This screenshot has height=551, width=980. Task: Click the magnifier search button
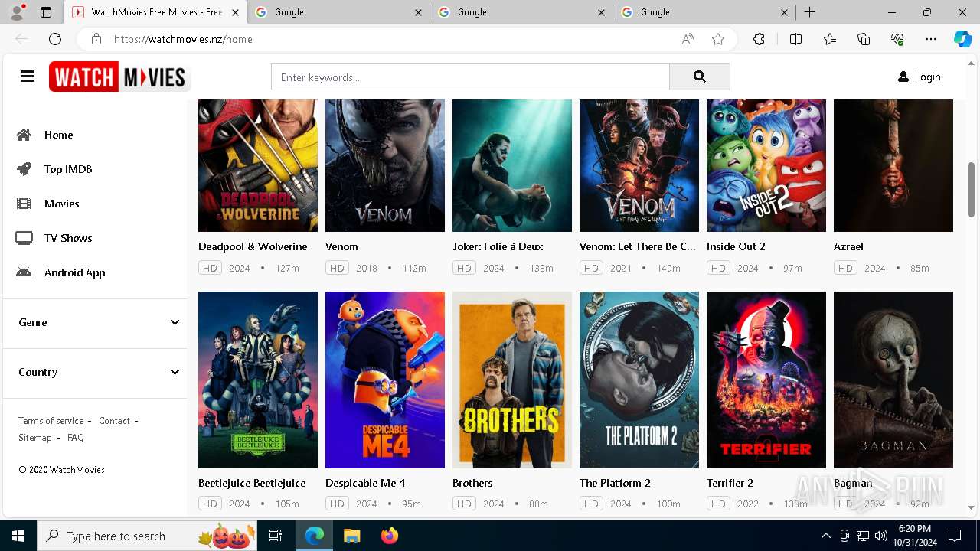pos(699,77)
